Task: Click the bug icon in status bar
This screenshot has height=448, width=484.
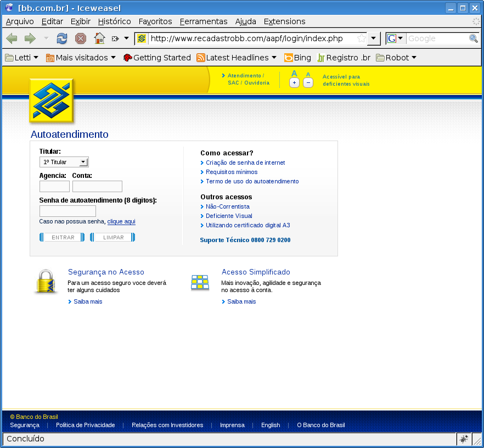Action: point(464,439)
